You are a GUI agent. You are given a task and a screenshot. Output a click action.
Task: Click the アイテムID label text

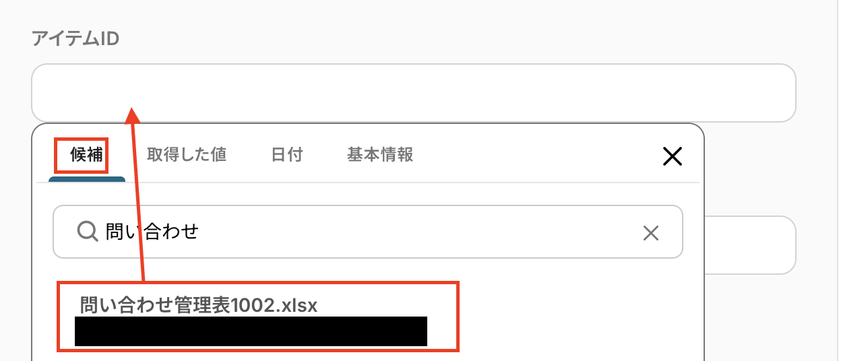click(75, 39)
